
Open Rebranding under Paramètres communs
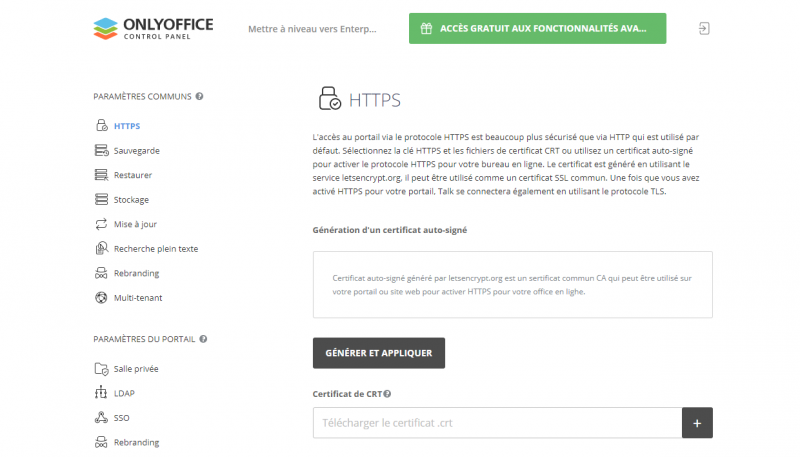coord(136,273)
